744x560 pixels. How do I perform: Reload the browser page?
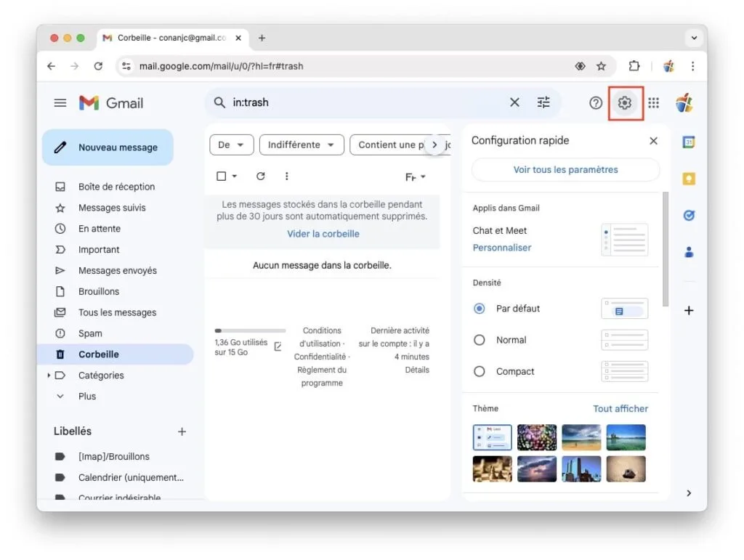point(98,66)
